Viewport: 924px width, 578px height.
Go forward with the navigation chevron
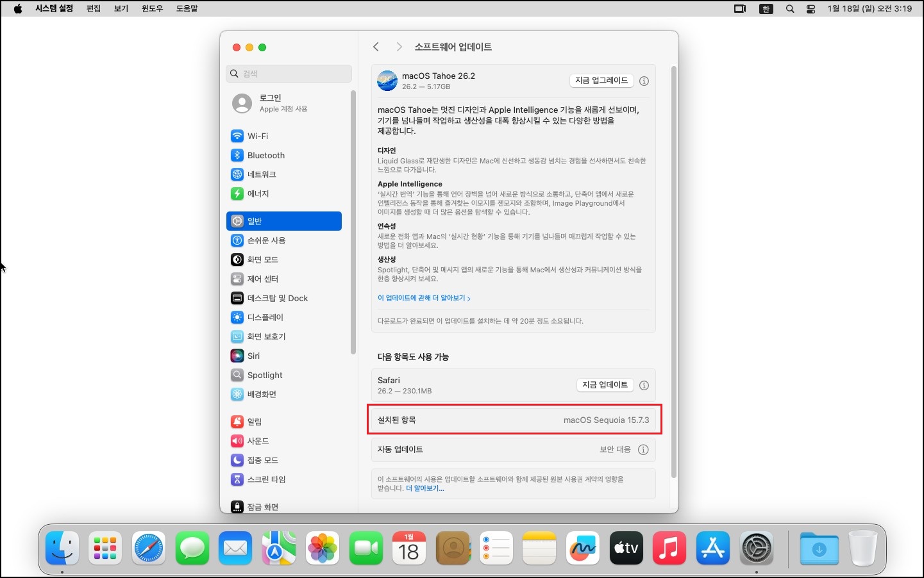click(399, 47)
